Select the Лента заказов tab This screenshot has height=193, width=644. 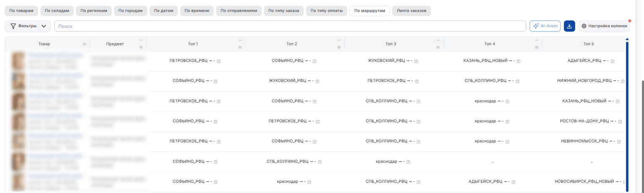pyautogui.click(x=412, y=10)
